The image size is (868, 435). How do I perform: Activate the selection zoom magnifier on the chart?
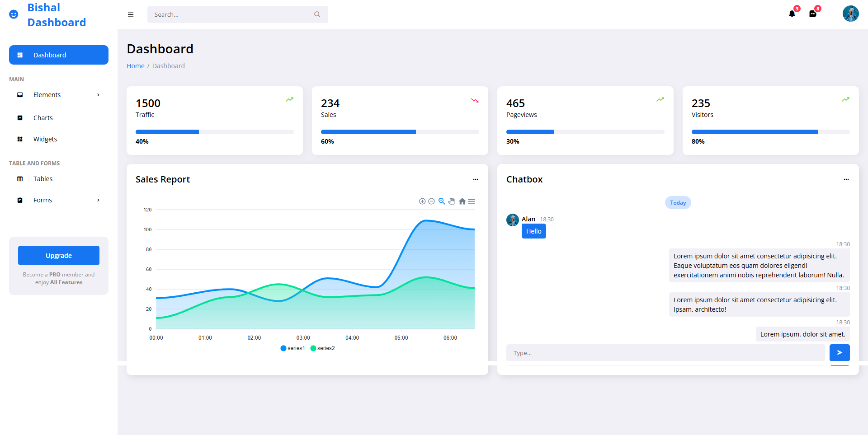pos(442,201)
